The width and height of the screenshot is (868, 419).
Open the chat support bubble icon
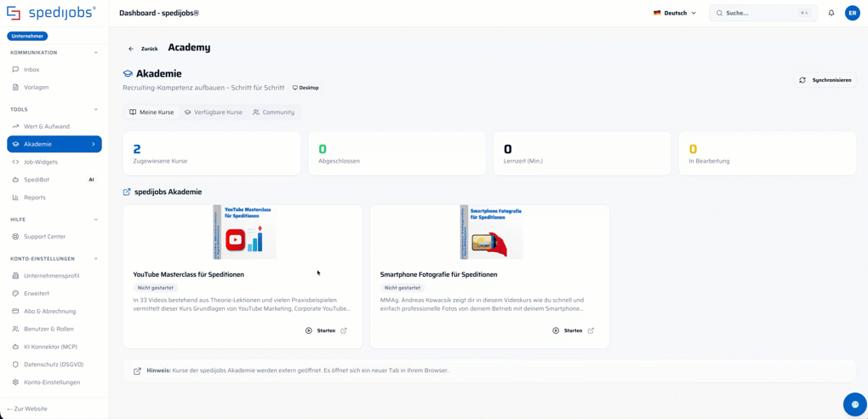[854, 403]
